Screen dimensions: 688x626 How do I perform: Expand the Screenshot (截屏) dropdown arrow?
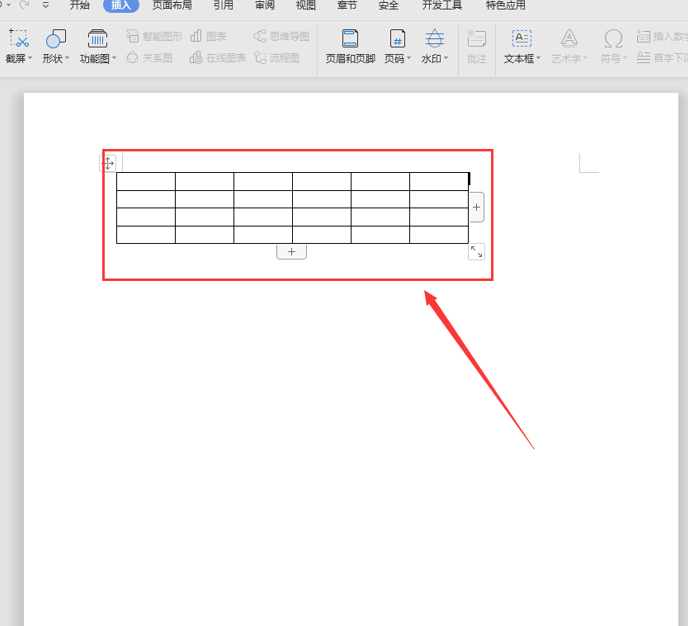[30, 58]
